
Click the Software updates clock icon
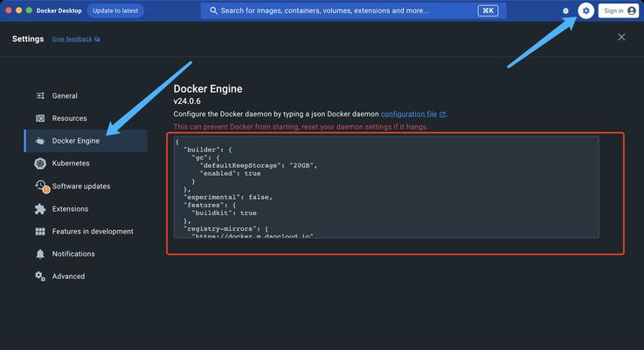click(41, 185)
